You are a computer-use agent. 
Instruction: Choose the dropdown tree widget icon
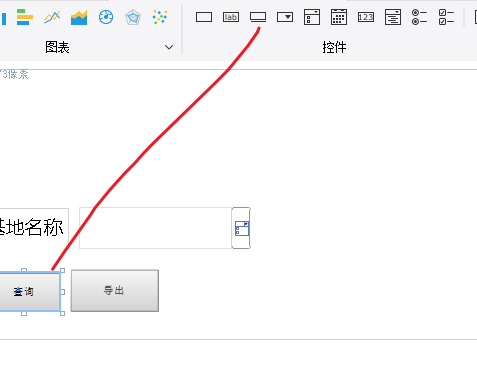[x=393, y=17]
